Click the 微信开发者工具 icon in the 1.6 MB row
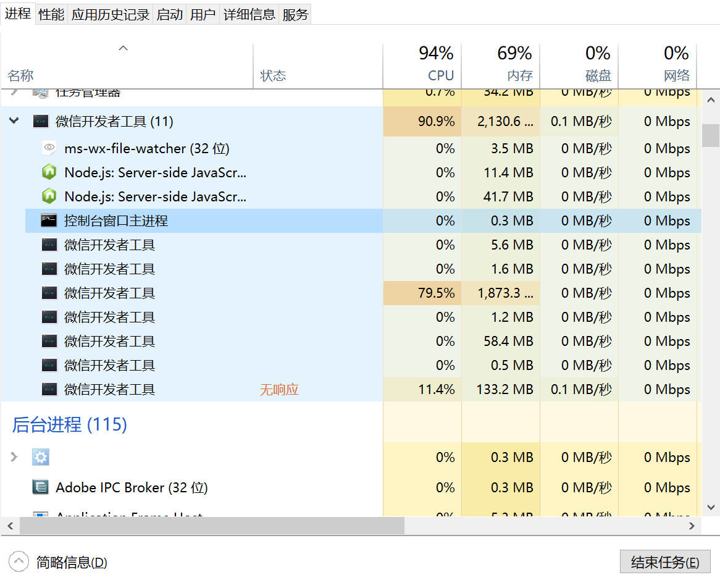The image size is (720, 588). 49,269
